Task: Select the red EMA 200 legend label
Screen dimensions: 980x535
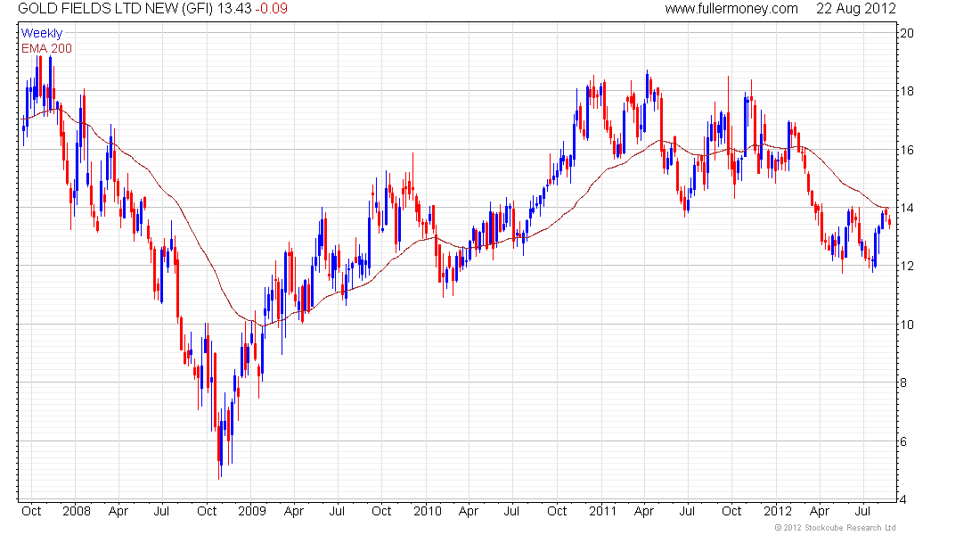Action: pos(46,48)
